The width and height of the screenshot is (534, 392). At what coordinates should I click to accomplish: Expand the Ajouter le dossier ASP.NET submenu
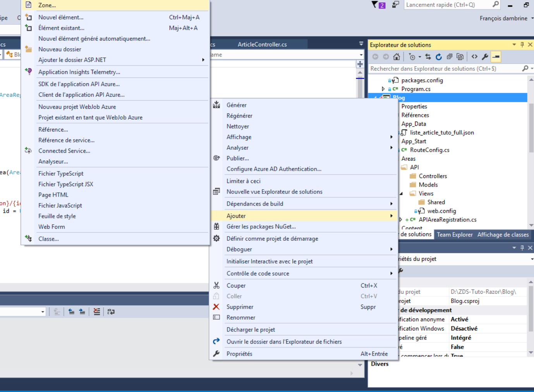[x=203, y=60]
